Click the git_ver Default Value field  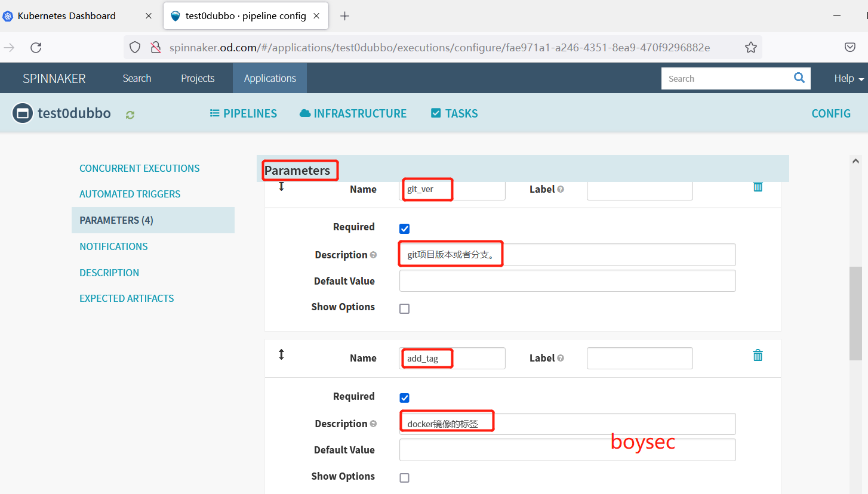pos(567,281)
